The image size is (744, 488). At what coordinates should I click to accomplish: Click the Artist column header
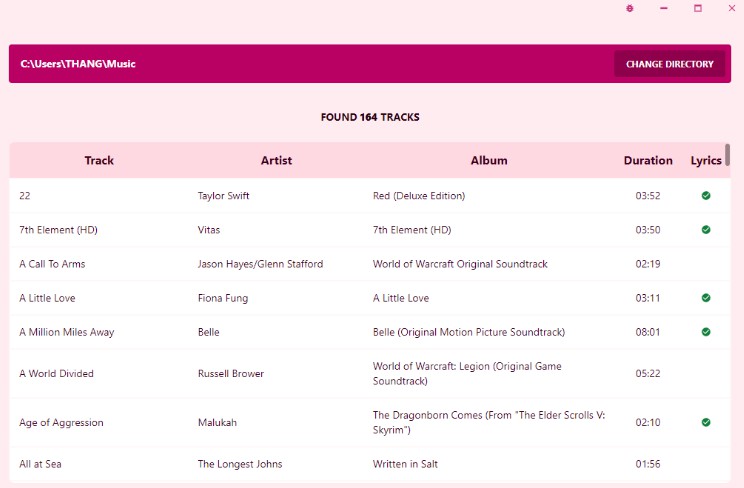tap(276, 160)
